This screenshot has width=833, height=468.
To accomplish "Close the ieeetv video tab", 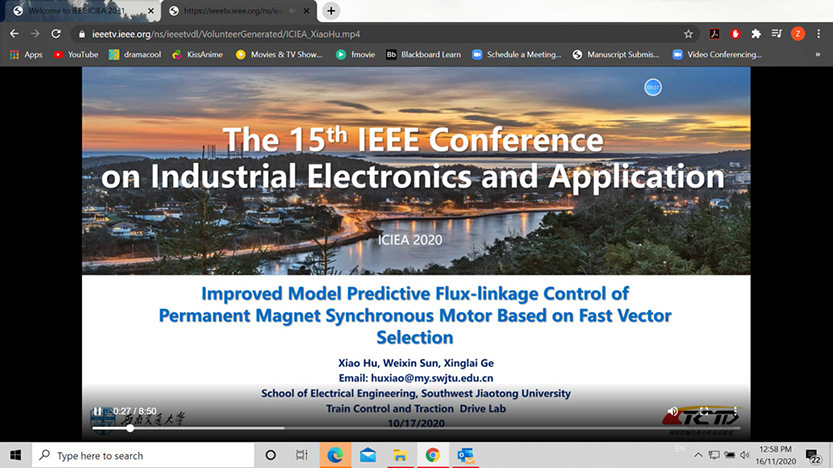I will tap(307, 11).
